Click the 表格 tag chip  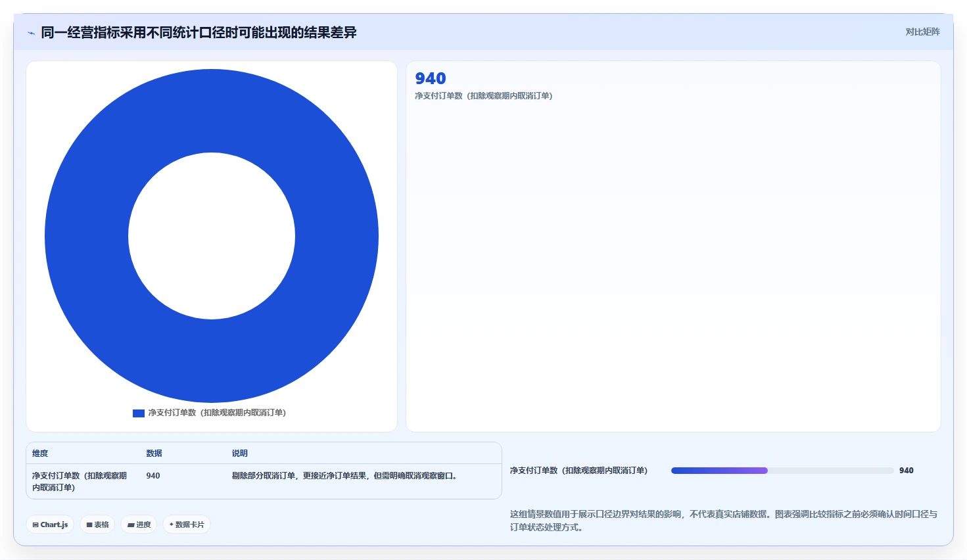tap(97, 525)
